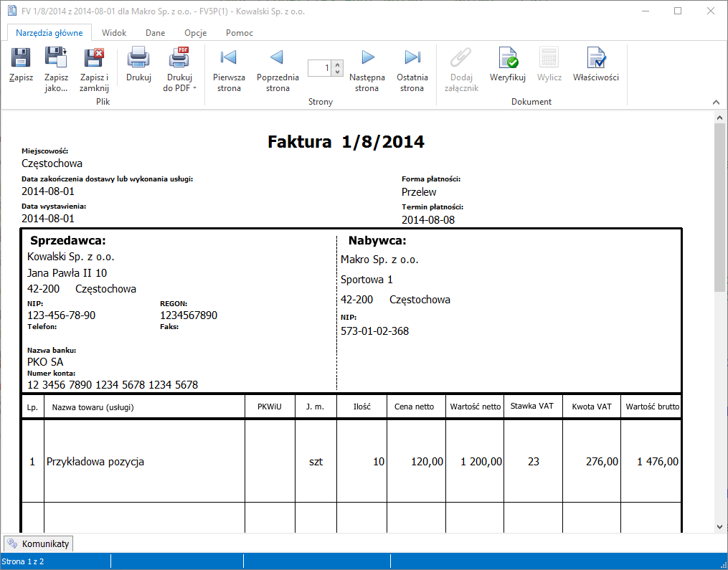Switch to the Dane tab
The width and height of the screenshot is (728, 570).
point(155,33)
